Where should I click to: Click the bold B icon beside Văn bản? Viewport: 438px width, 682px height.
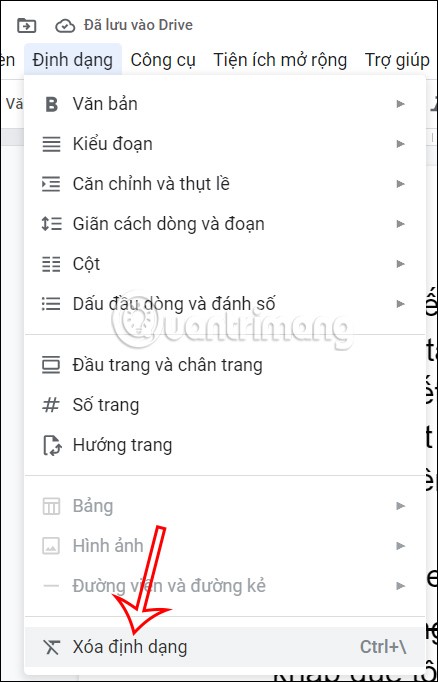[x=51, y=104]
